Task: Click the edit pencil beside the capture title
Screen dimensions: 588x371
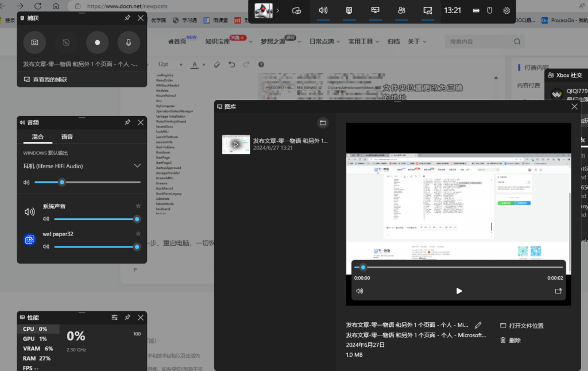Action: pos(478,325)
